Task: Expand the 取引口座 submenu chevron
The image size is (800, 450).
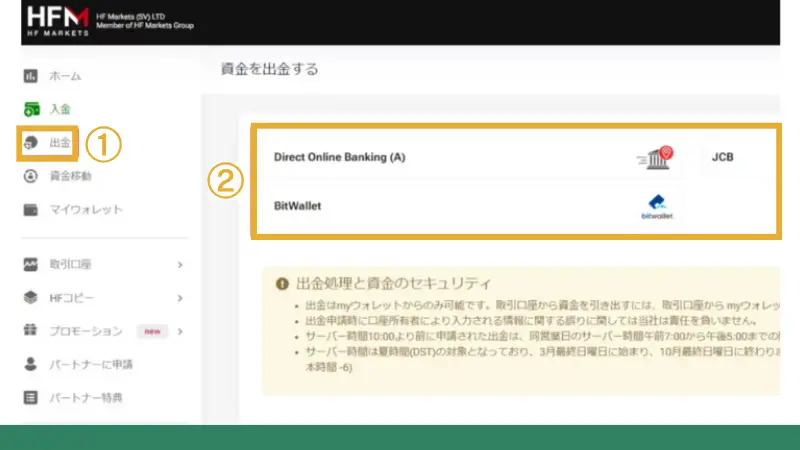Action: click(x=180, y=265)
